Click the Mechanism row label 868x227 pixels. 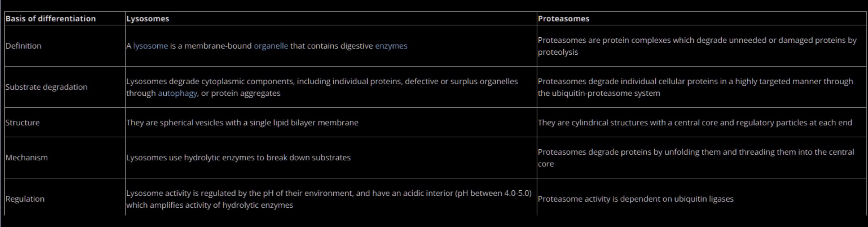26,158
